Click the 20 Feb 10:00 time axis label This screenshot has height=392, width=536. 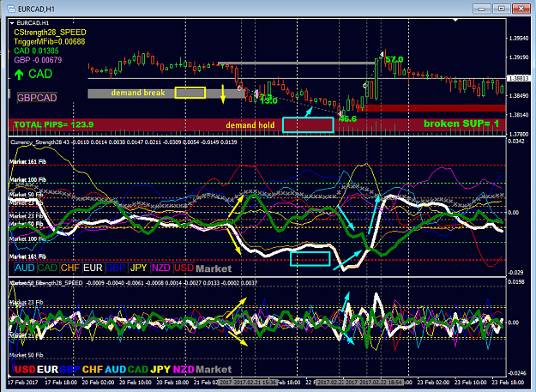tap(136, 382)
